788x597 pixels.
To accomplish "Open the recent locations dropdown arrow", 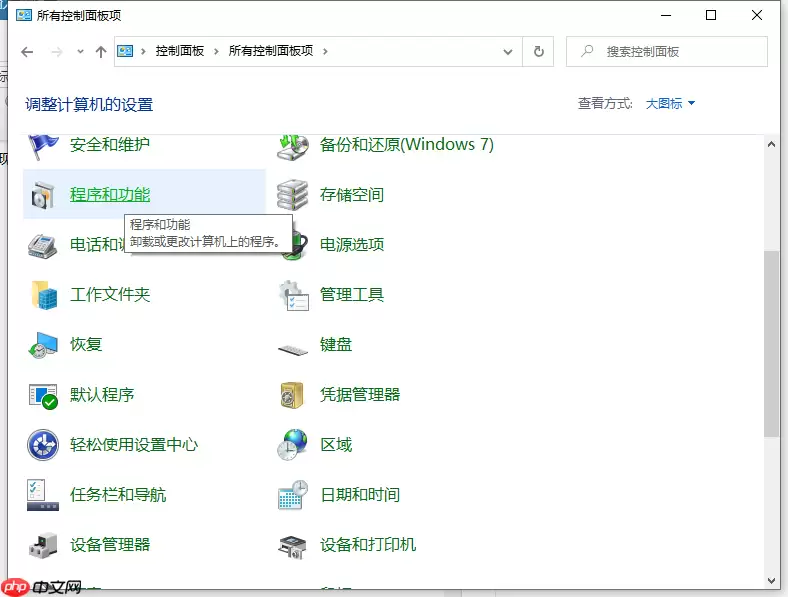I will [80, 51].
